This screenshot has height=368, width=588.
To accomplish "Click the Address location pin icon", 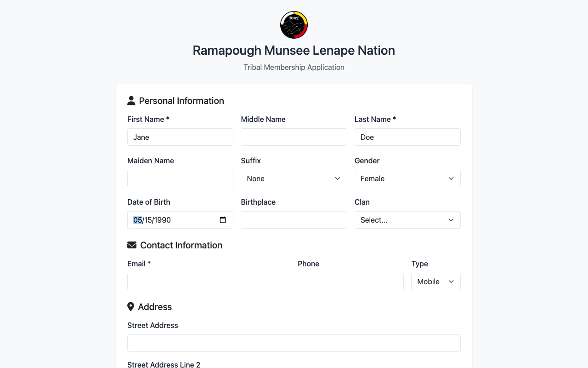I will [131, 306].
